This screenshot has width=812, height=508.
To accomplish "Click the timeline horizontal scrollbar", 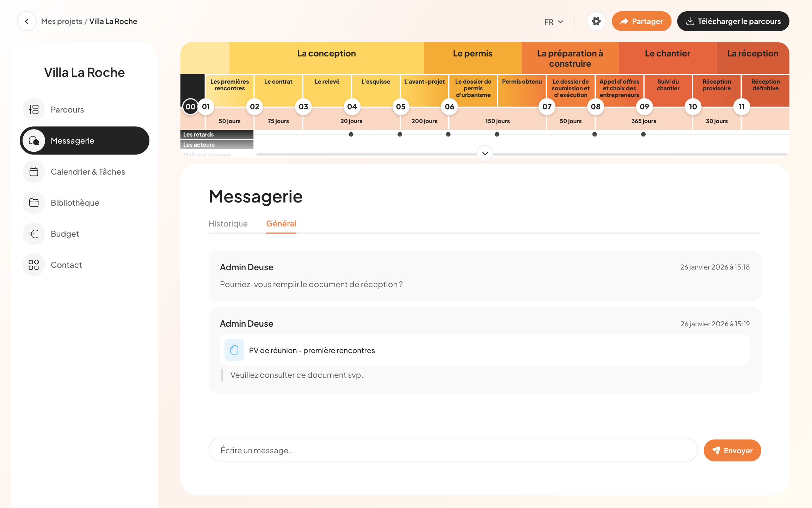I will [352, 155].
